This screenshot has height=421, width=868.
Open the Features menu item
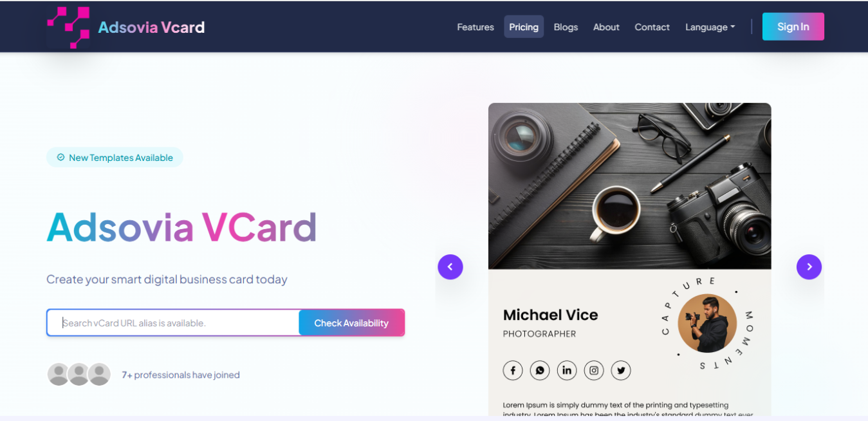476,27
